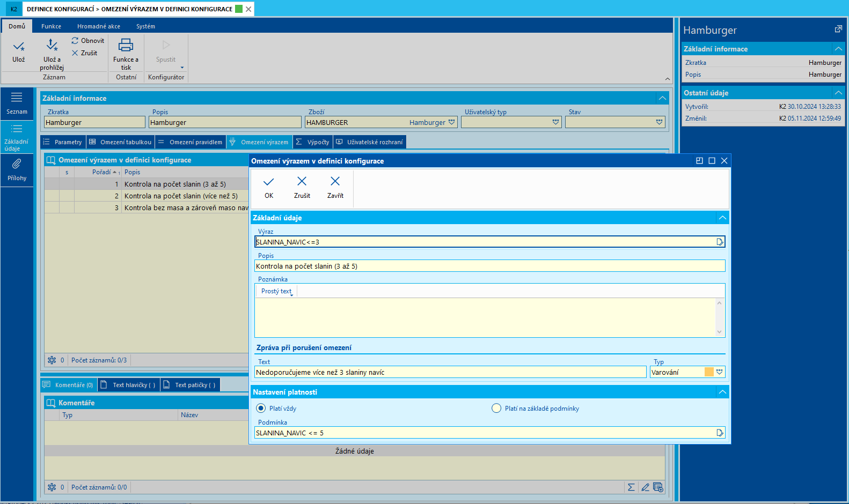Open the Text hlavičky tab

[x=129, y=385]
